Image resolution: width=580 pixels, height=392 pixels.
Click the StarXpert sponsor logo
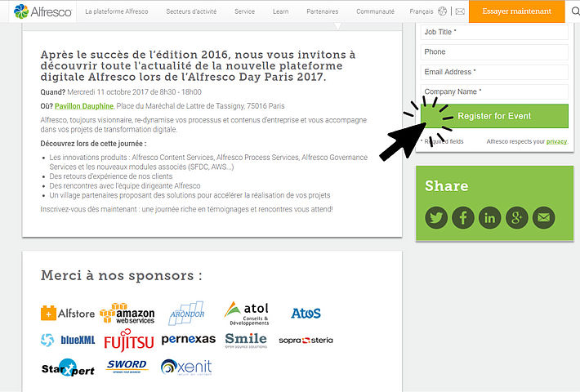(68, 368)
